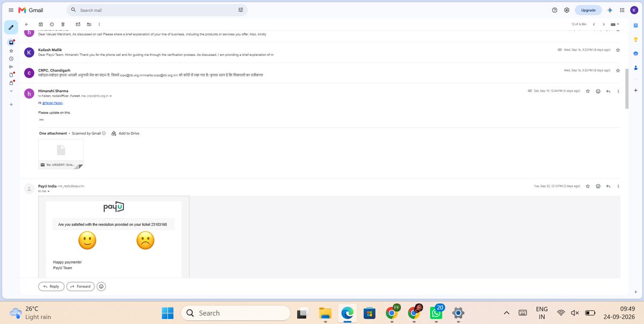This screenshot has height=324, width=644.
Task: Open Google Account avatar K
Action: (634, 10)
